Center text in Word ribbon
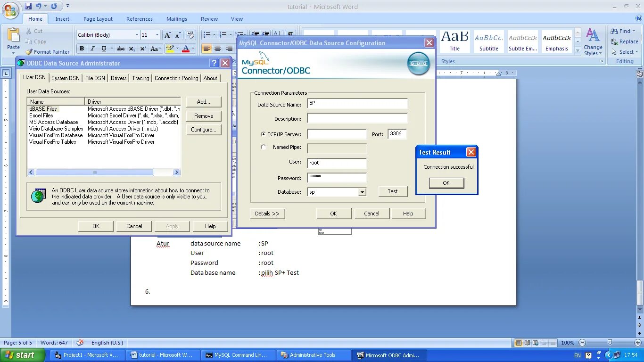The width and height of the screenshot is (644, 362). click(218, 49)
